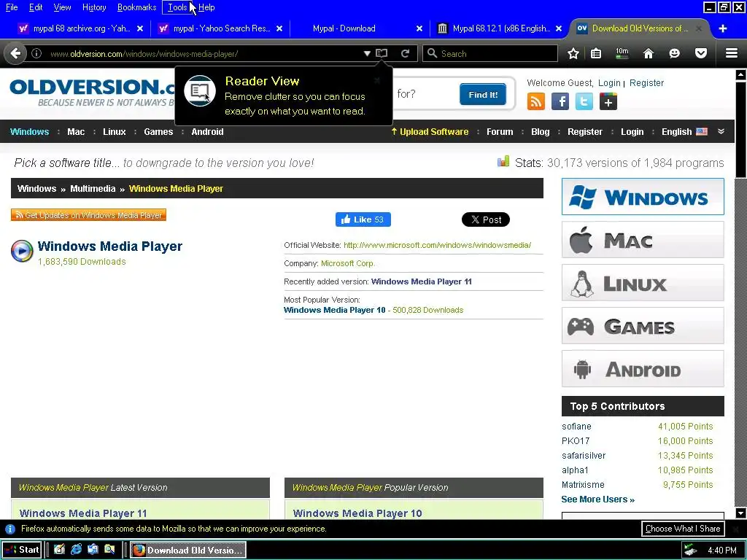The height and width of the screenshot is (560, 747).
Task: Open the View menu
Action: 62,7
